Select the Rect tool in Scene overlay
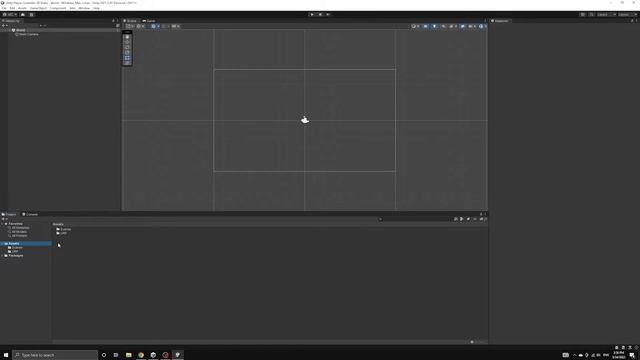 click(x=127, y=58)
